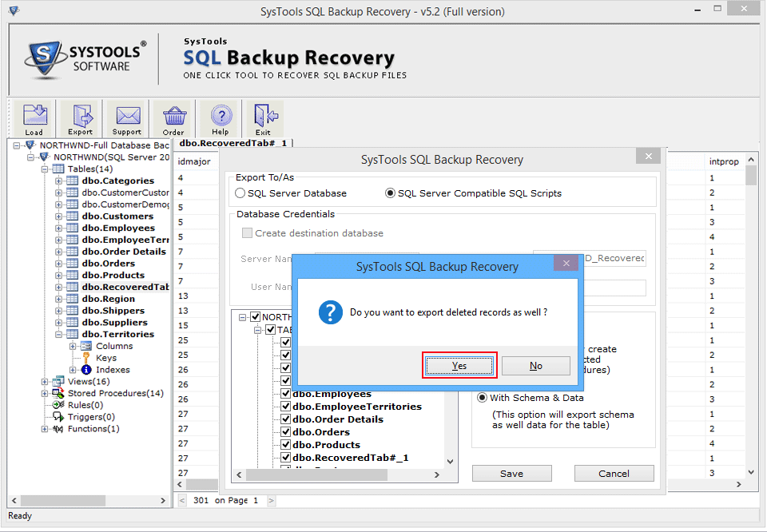Click the Triggers(0) node icon
The width and height of the screenshot is (767, 532).
click(58, 417)
